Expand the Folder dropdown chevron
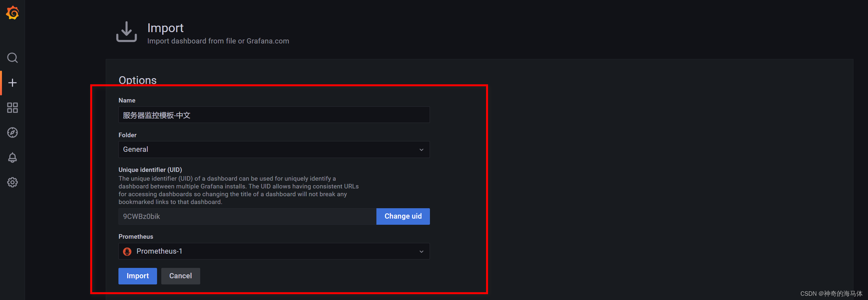868x300 pixels. point(421,150)
